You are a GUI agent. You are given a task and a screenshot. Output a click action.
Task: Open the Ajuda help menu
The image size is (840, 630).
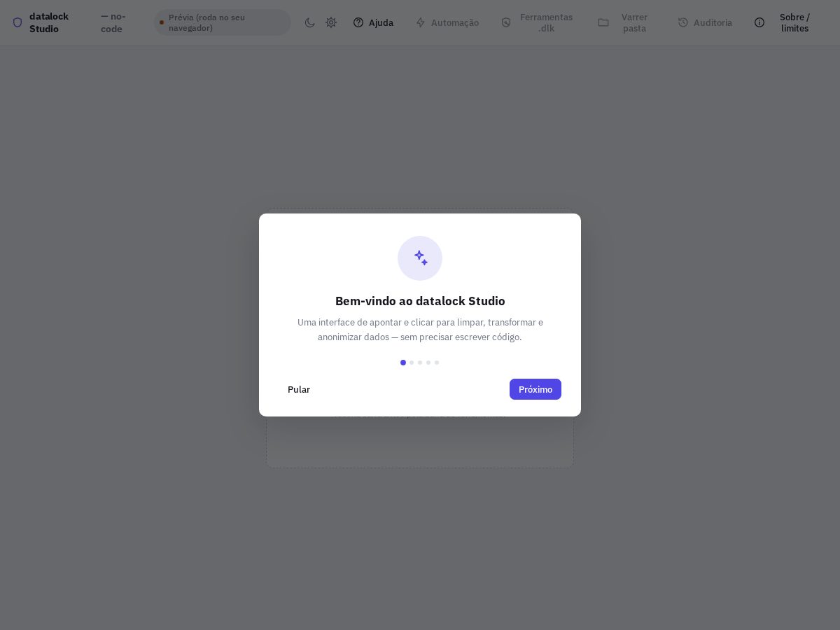373,22
